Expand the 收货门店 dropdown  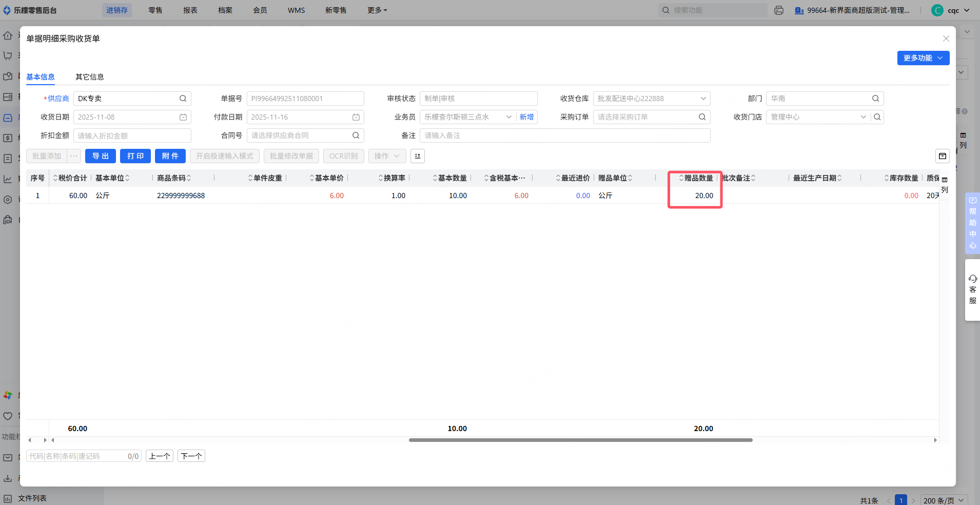864,117
